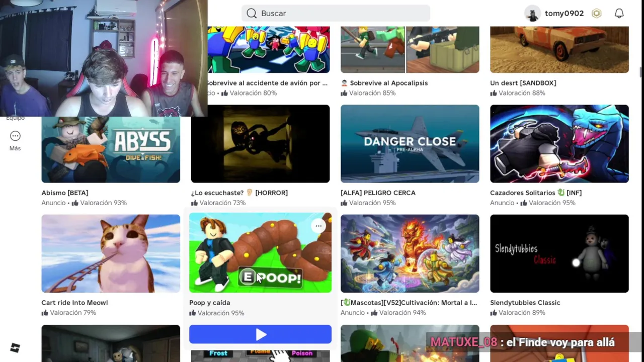Click Valoración 88% under Un desrt

click(522, 93)
